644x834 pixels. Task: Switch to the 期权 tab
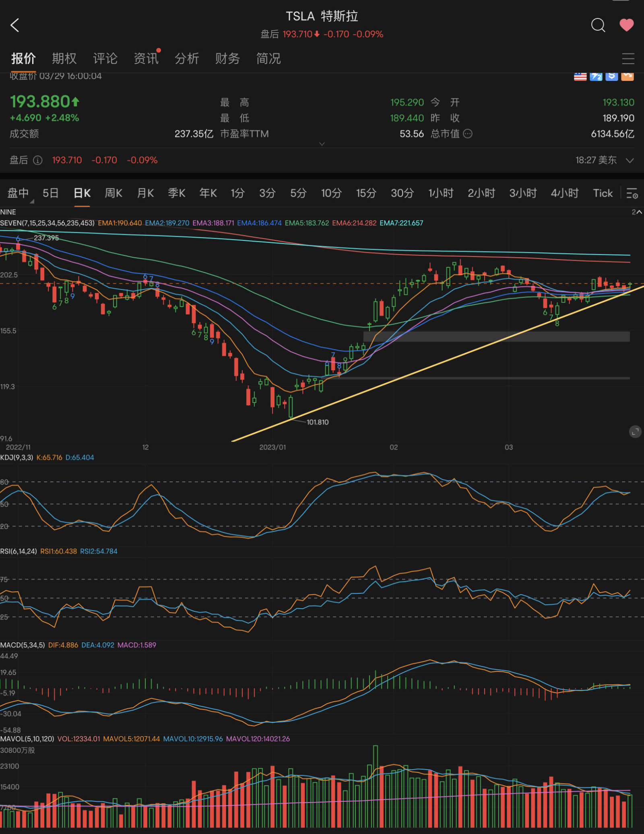point(64,59)
